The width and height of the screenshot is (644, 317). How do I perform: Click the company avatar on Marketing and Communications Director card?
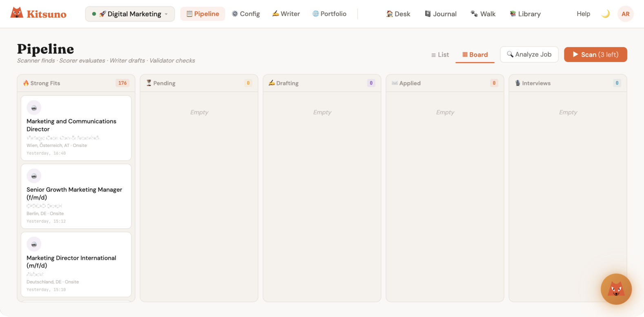click(34, 108)
